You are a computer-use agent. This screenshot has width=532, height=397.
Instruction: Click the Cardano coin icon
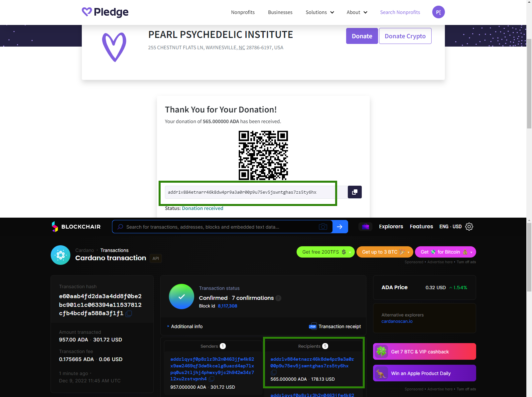[61, 255]
